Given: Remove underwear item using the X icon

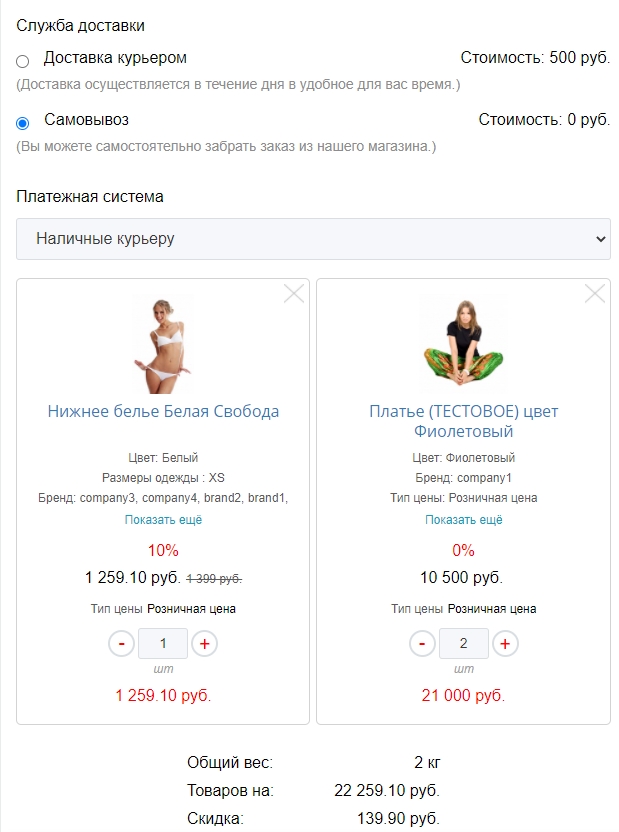Looking at the screenshot, I should (x=293, y=293).
